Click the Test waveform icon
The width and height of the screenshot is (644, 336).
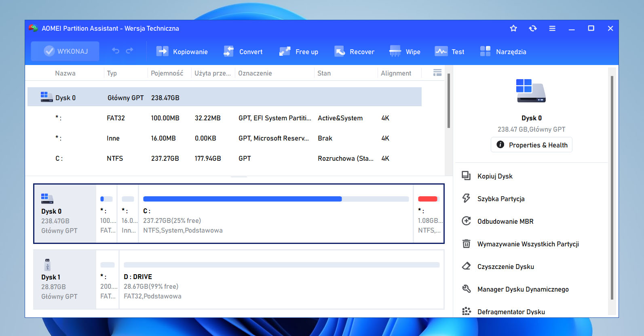[x=441, y=51]
